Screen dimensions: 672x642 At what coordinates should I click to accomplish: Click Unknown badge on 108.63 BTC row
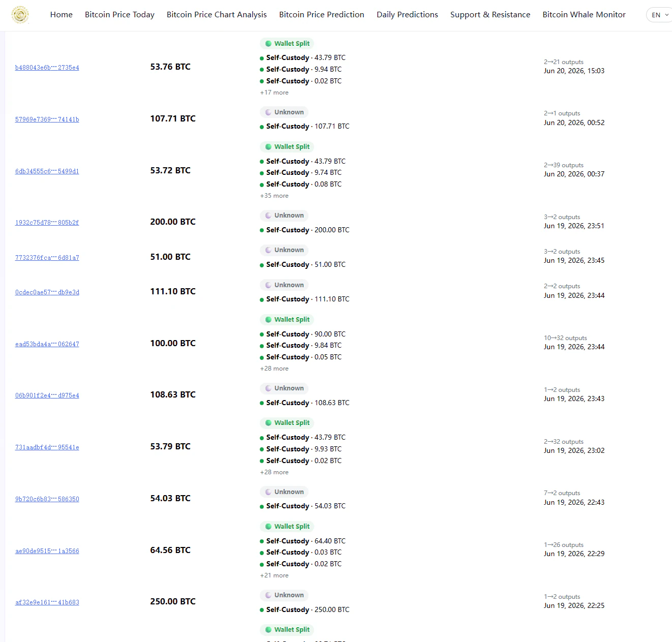click(x=284, y=388)
